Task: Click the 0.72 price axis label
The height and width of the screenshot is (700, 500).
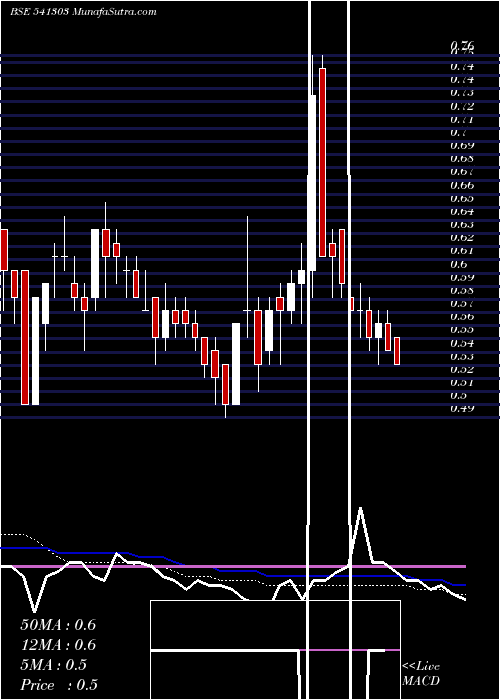Action: (x=462, y=106)
